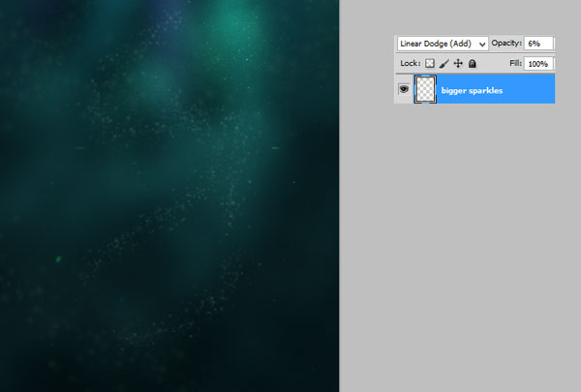Click the Fill value field showing 100%
The width and height of the screenshot is (581, 392).
(x=538, y=64)
